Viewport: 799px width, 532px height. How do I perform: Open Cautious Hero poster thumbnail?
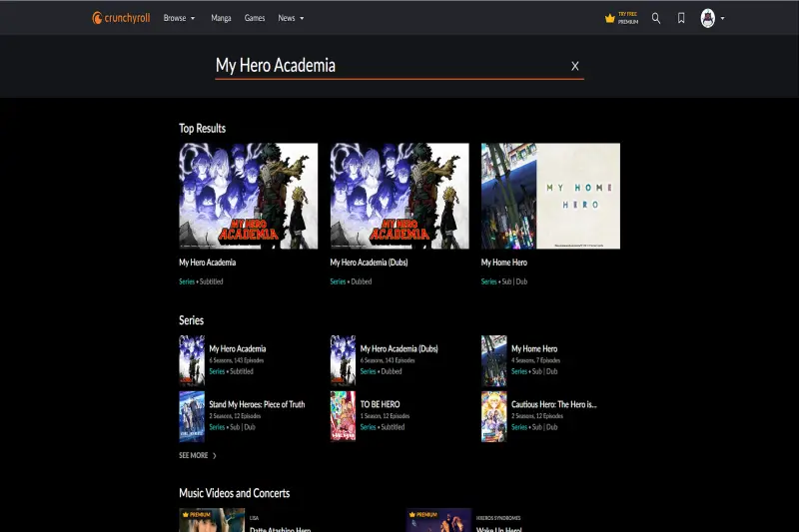pyautogui.click(x=494, y=416)
